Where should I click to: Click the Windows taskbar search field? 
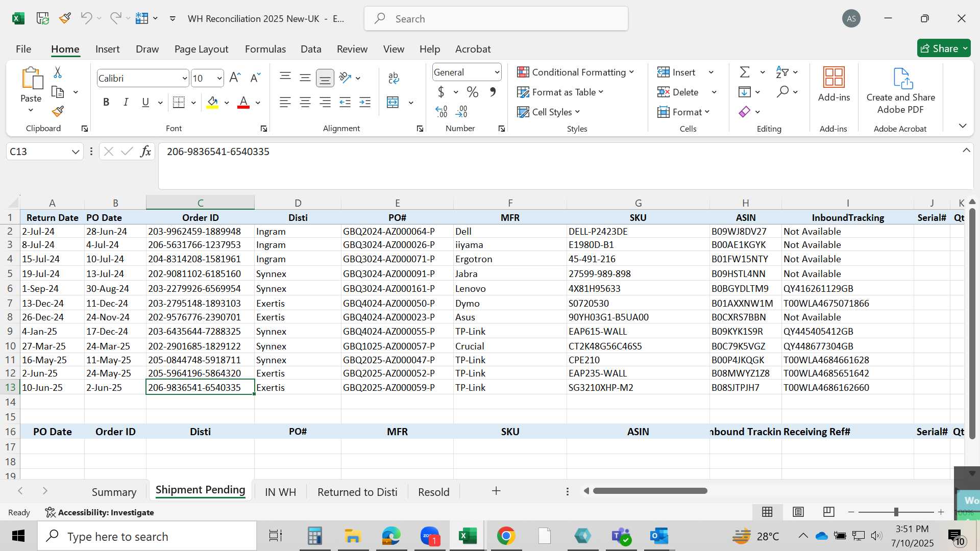click(147, 536)
